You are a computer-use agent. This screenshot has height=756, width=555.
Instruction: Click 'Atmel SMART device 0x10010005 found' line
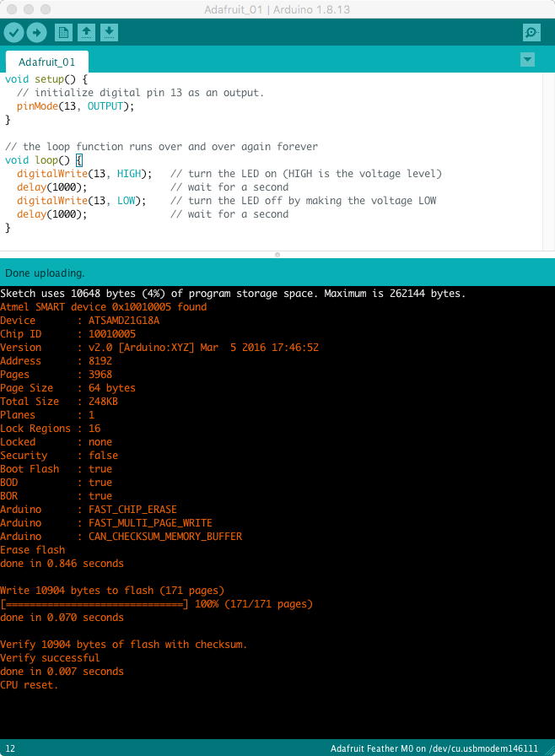(x=103, y=306)
